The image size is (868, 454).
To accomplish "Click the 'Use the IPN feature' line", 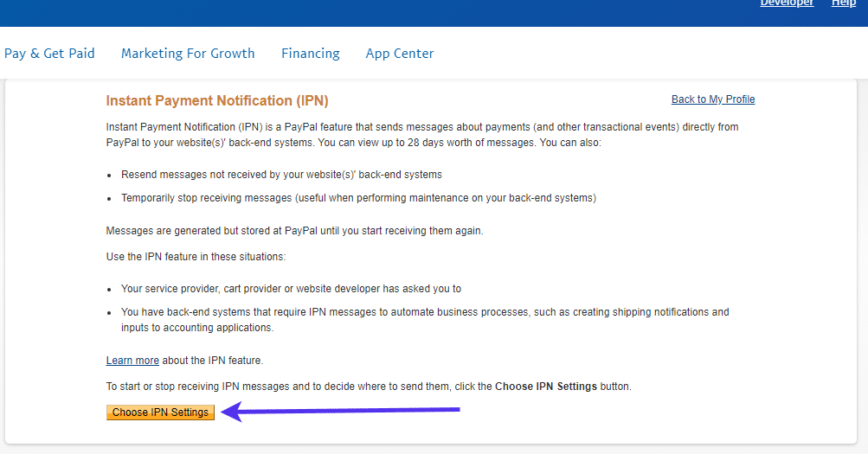I will 196,257.
